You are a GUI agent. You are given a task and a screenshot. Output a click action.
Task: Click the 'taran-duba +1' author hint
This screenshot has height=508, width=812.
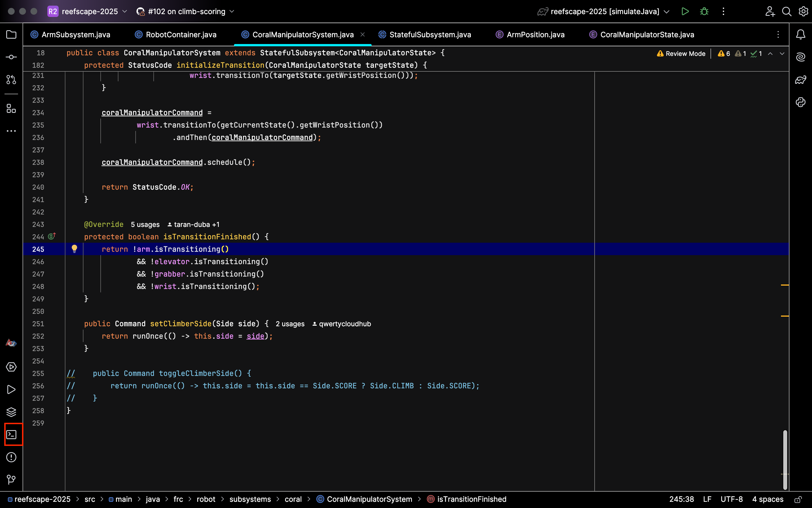coord(193,224)
